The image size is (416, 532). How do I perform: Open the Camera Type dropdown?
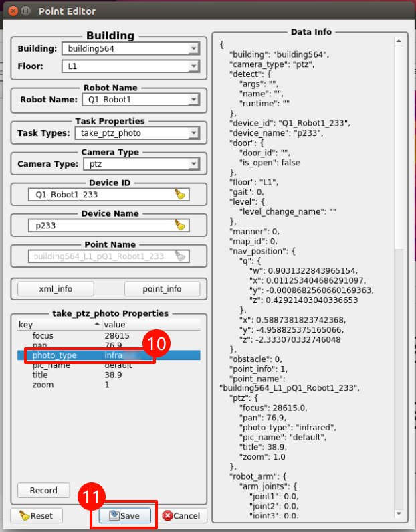(x=193, y=164)
